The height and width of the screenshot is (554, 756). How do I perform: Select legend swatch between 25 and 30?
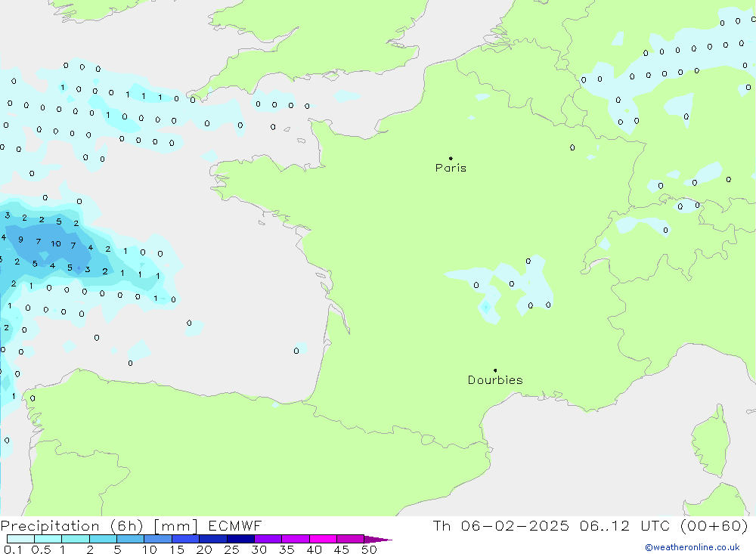[x=240, y=539]
